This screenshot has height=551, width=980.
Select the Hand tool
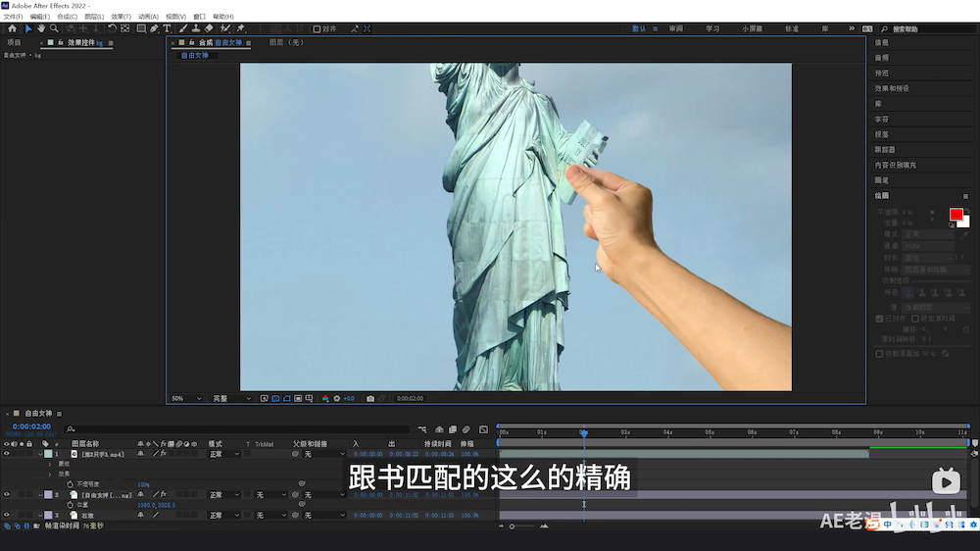(41, 28)
